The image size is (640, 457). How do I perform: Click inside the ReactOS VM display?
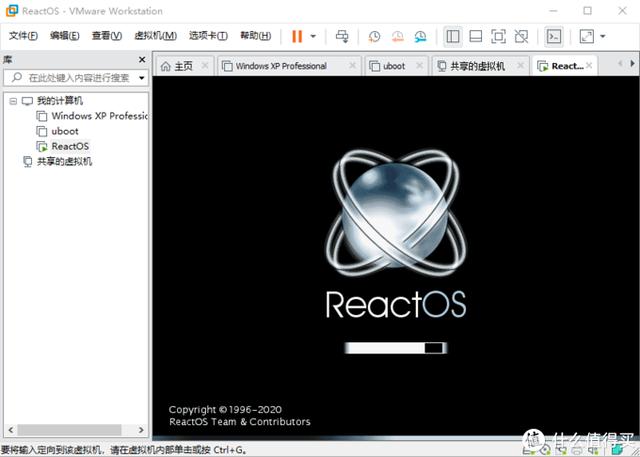coord(395,257)
